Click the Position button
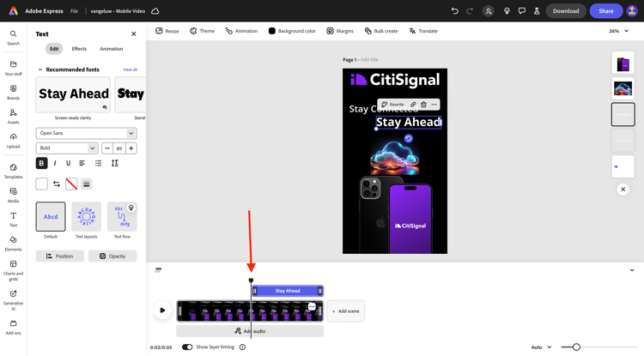Image resolution: width=644 pixels, height=356 pixels. (60, 256)
